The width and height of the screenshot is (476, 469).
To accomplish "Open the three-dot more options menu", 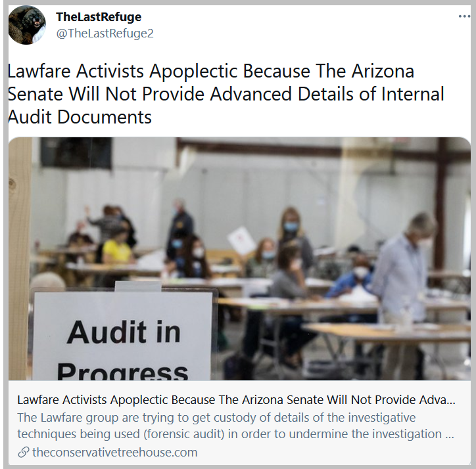I will click(464, 16).
